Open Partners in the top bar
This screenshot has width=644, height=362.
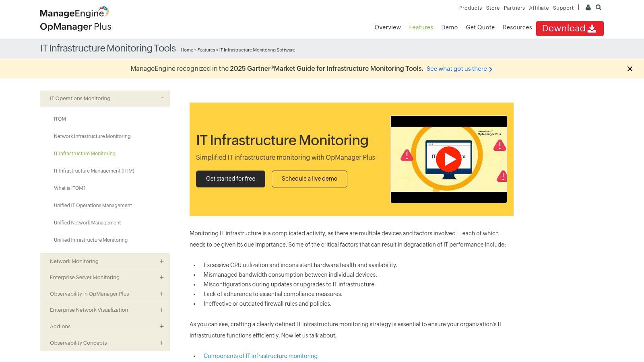point(514,8)
